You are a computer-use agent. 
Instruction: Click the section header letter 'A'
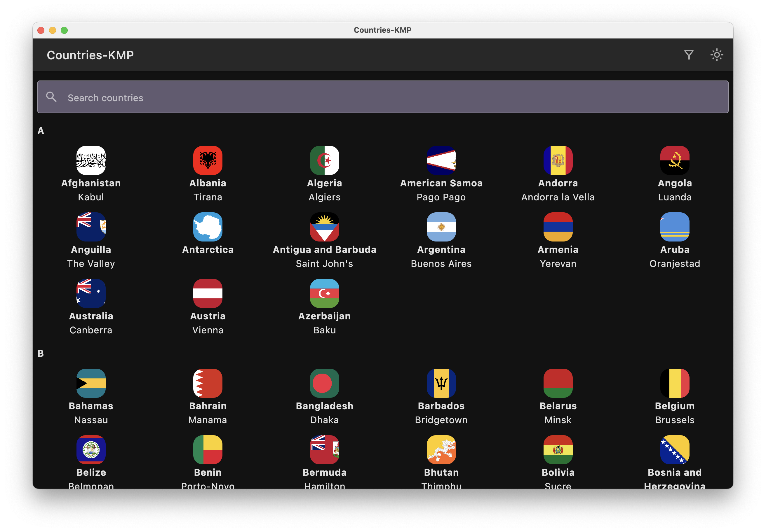[x=41, y=131]
